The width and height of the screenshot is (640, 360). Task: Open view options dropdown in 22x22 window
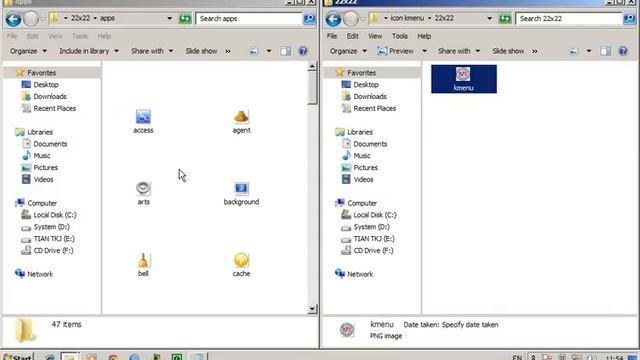coord(589,51)
